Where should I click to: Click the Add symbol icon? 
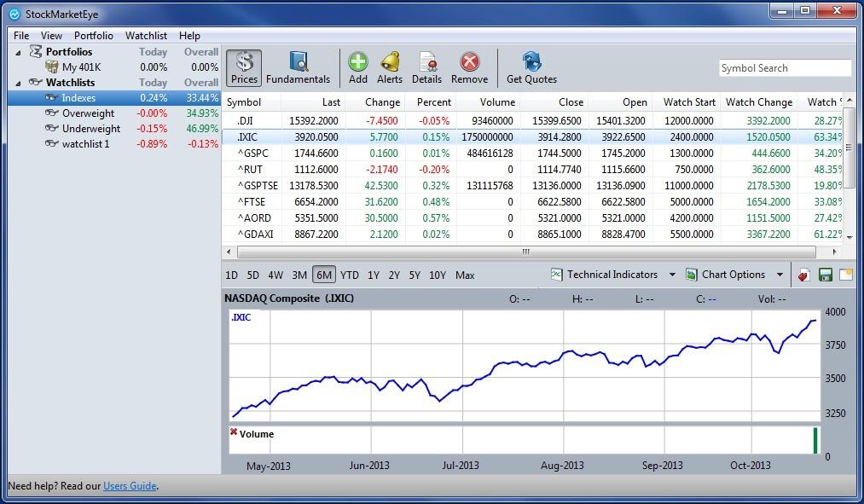coord(357,67)
